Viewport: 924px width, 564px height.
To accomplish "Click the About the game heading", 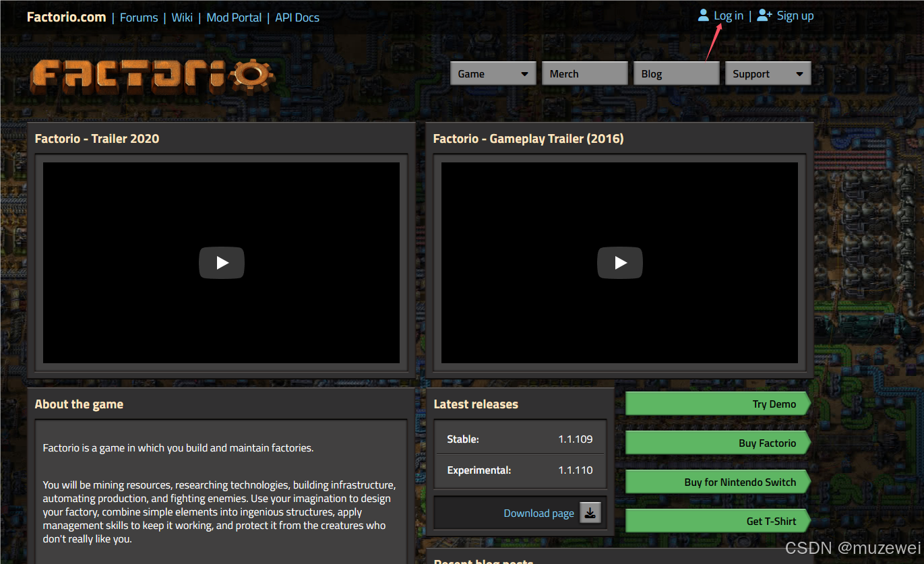I will click(79, 404).
